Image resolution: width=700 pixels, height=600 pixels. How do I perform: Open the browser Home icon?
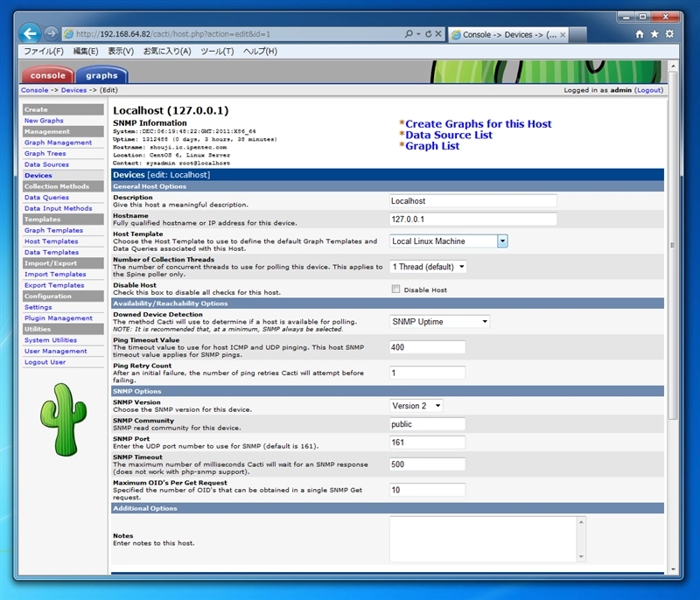[x=640, y=34]
